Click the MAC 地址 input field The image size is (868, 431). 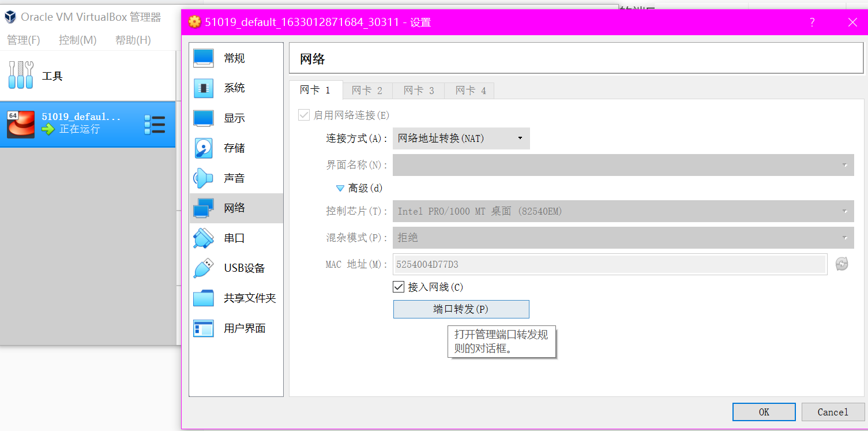tap(610, 264)
